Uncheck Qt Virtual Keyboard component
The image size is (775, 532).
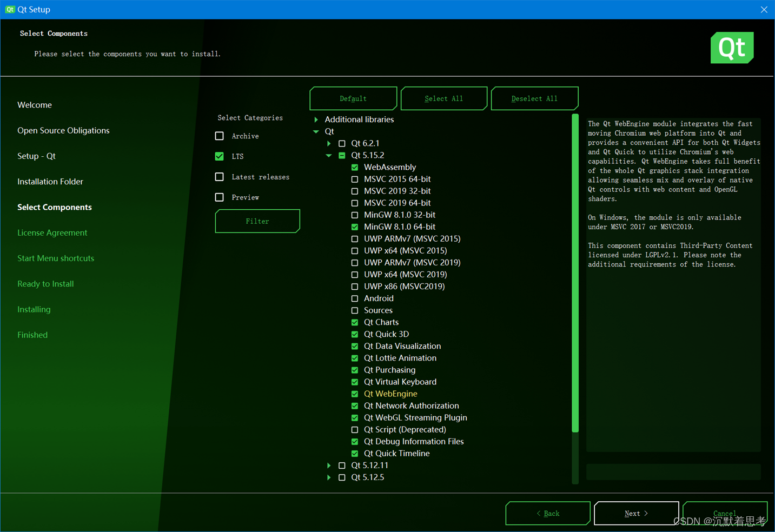click(355, 382)
